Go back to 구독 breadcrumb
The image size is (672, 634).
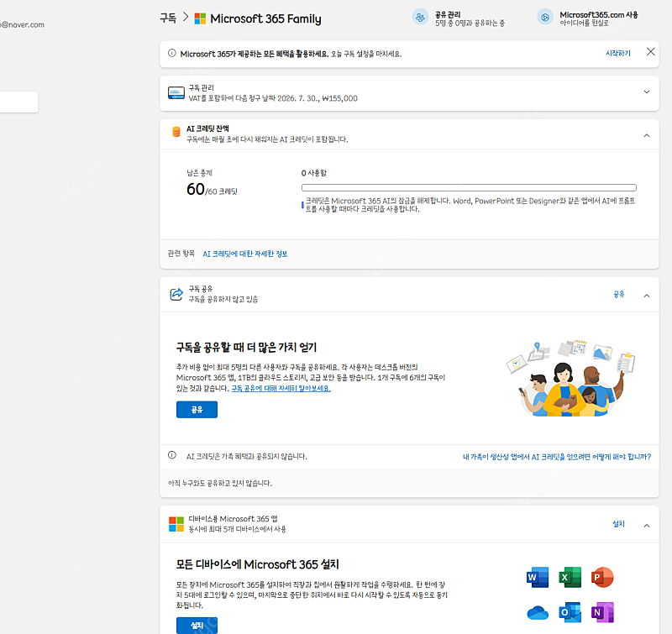(x=168, y=18)
